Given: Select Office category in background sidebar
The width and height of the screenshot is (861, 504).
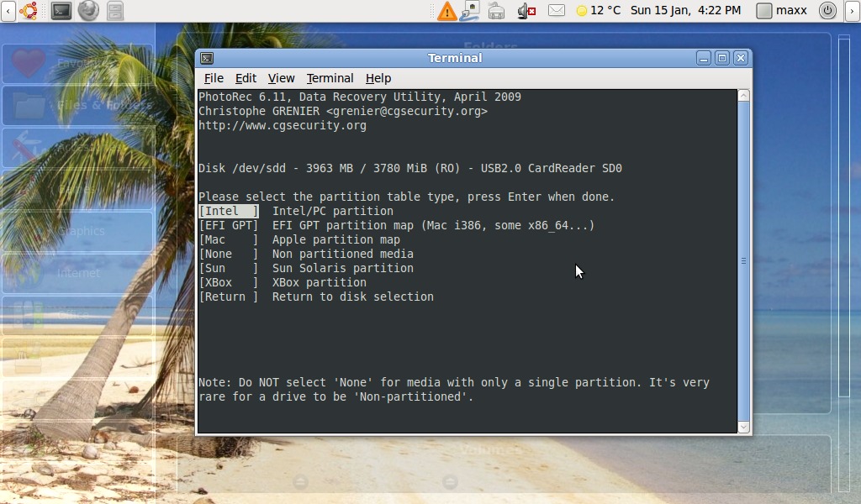Looking at the screenshot, I should 77,315.
